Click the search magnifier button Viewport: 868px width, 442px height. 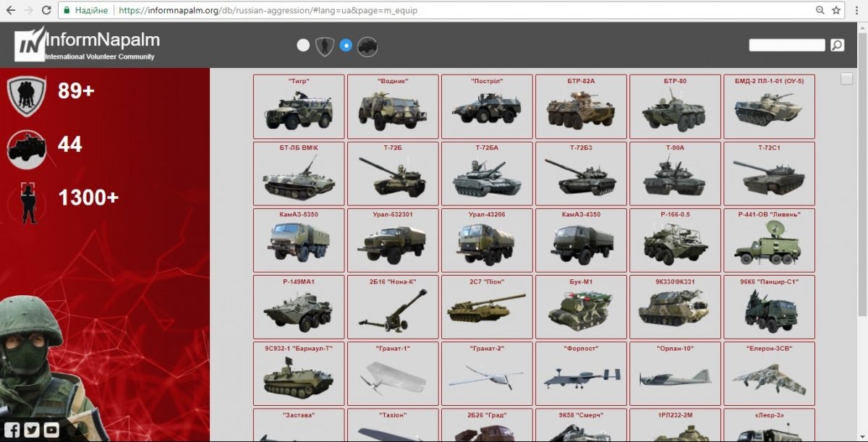click(x=837, y=46)
